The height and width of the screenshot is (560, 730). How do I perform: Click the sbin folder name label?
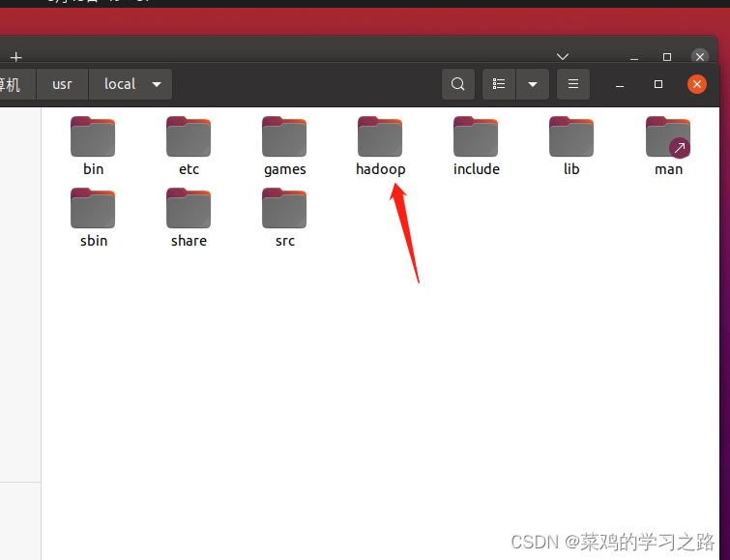94,241
